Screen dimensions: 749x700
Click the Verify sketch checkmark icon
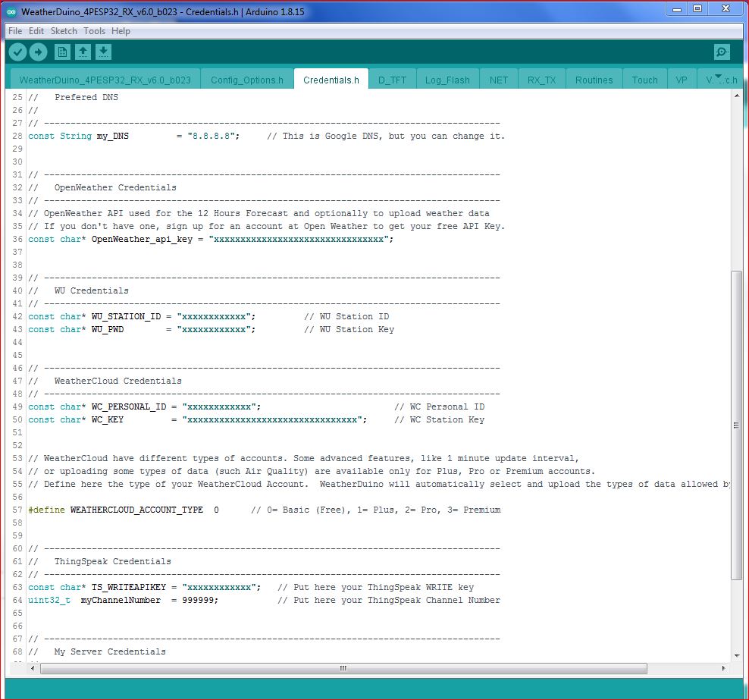tap(17, 52)
